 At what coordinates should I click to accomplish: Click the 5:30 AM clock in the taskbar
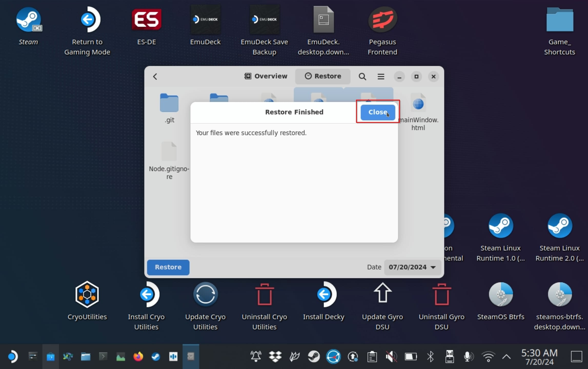pos(539,356)
